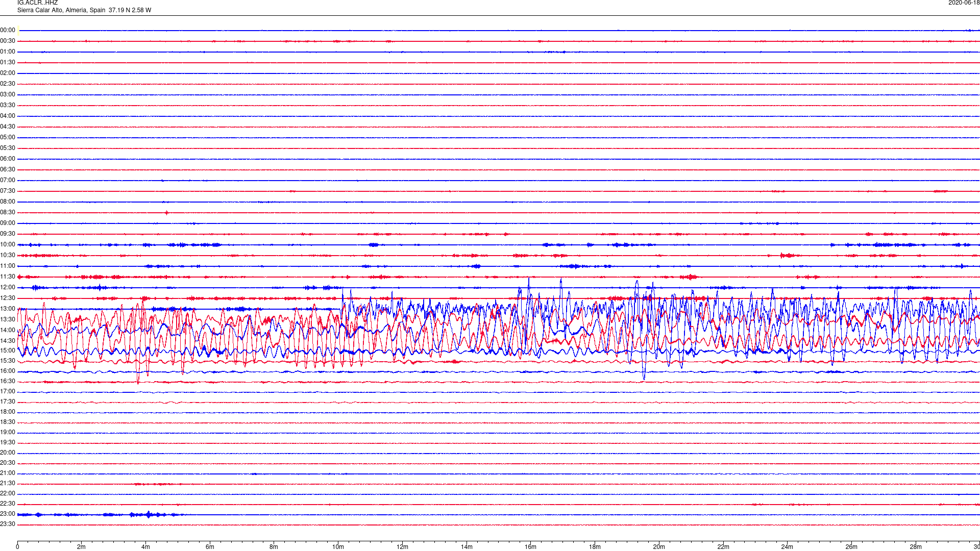Viewport: 980px width, 551px height.
Task: Select the 02:00 time row label
Action: tap(8, 73)
